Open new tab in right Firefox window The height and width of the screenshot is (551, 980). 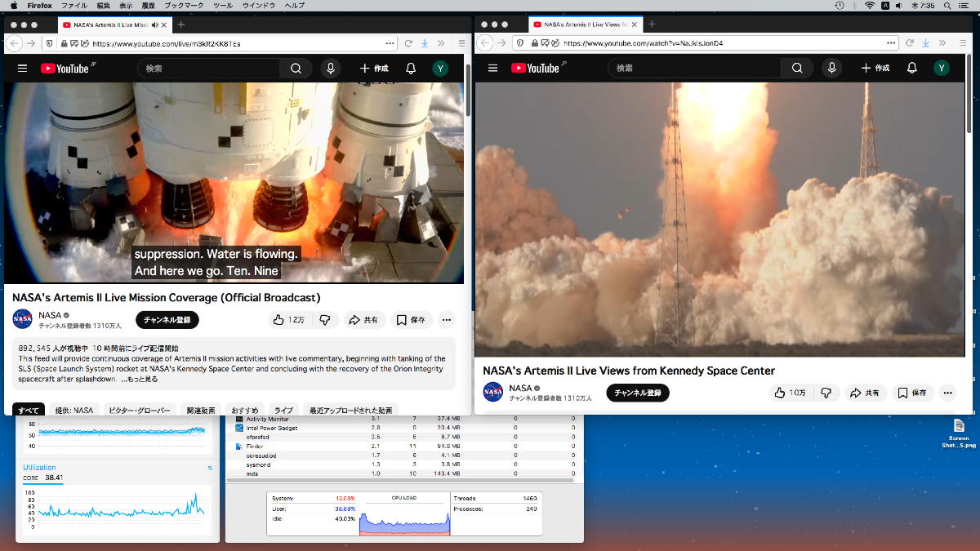(652, 24)
